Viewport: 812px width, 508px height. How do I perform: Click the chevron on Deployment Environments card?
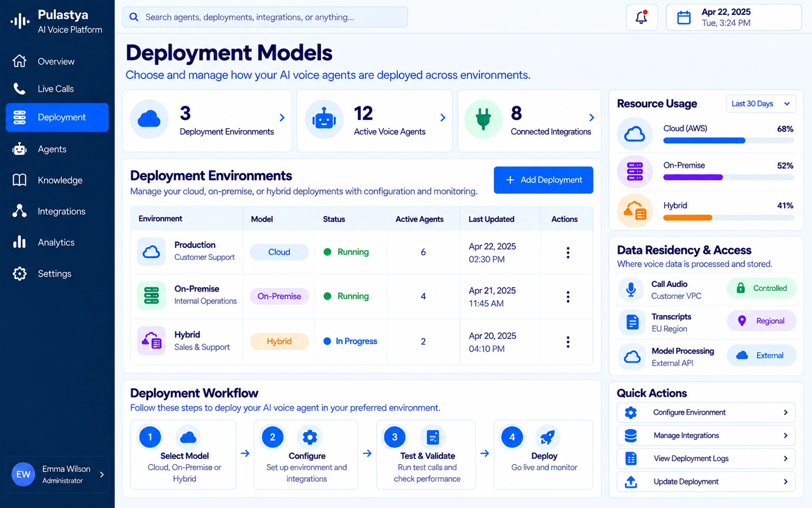[282, 118]
